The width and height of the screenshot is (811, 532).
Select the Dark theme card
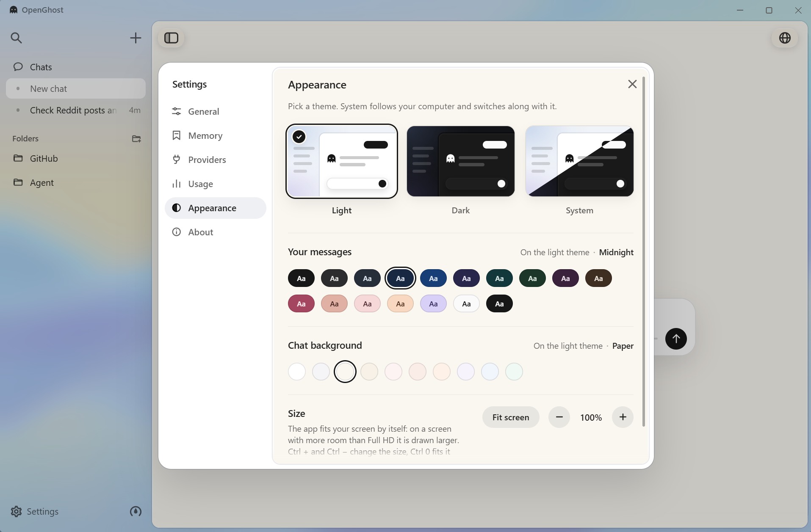coord(461,161)
